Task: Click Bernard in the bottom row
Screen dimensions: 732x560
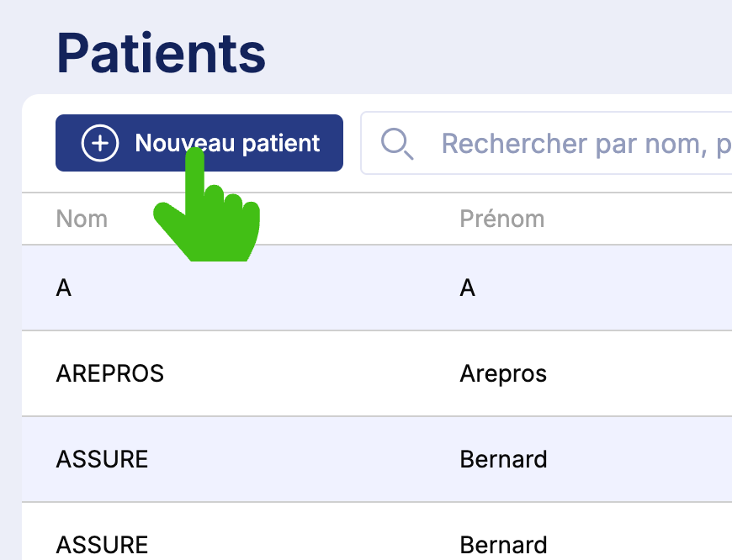Action: [503, 544]
